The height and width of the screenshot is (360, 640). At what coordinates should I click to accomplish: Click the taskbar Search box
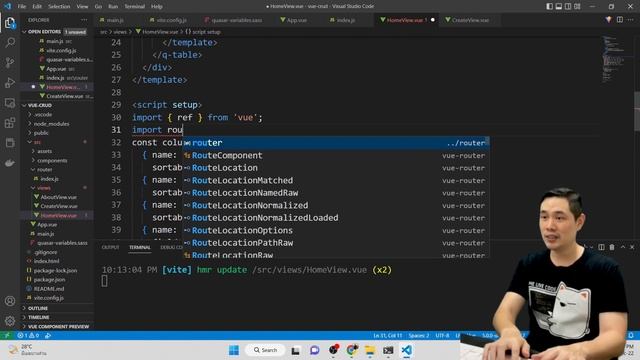pyautogui.click(x=265, y=350)
